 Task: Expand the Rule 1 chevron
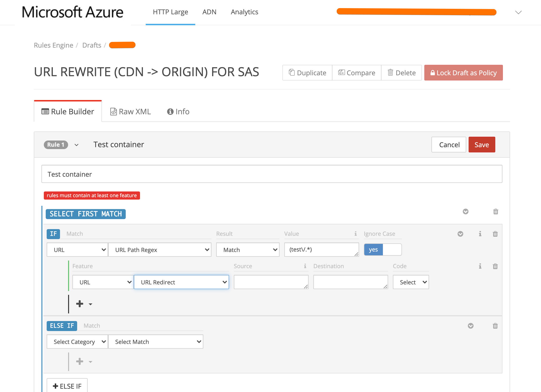pyautogui.click(x=77, y=145)
